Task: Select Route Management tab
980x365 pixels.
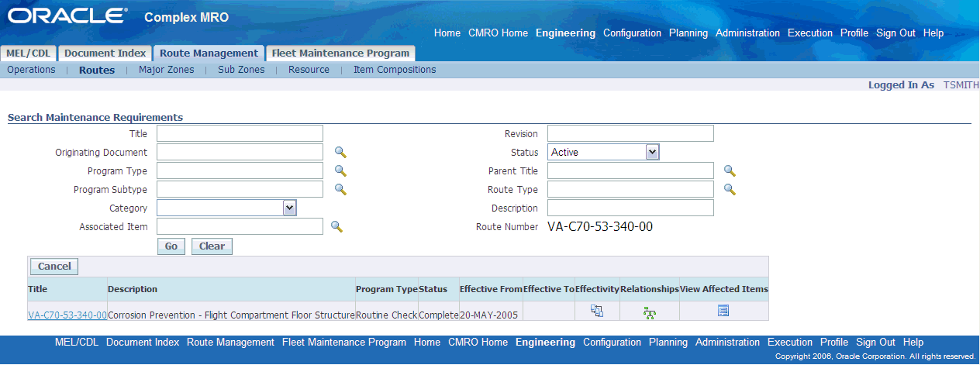Action: tap(209, 53)
